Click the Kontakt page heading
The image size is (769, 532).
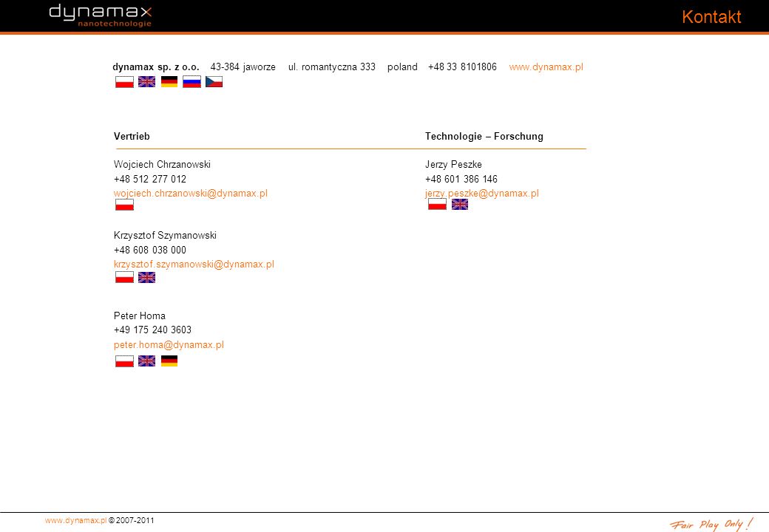pyautogui.click(x=711, y=17)
